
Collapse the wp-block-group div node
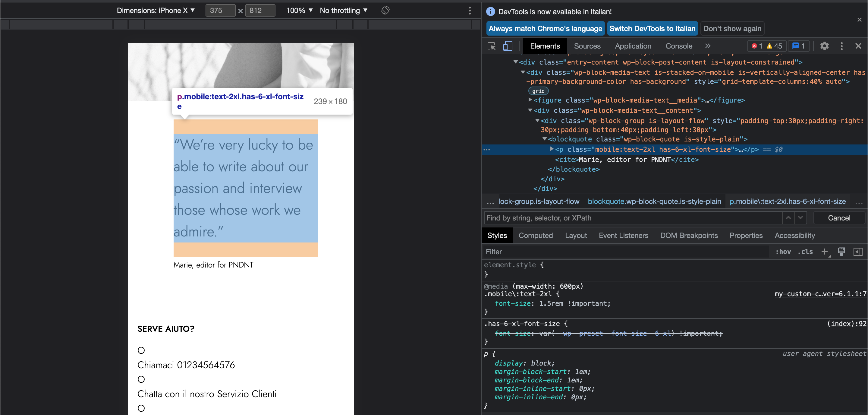coord(537,120)
